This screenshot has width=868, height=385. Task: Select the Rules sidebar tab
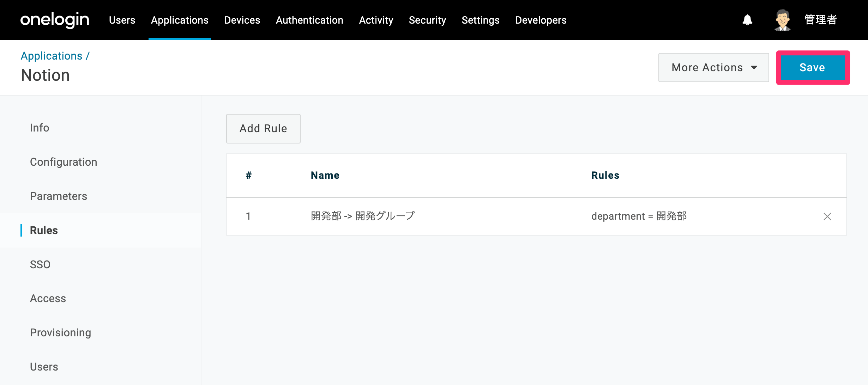(44, 230)
